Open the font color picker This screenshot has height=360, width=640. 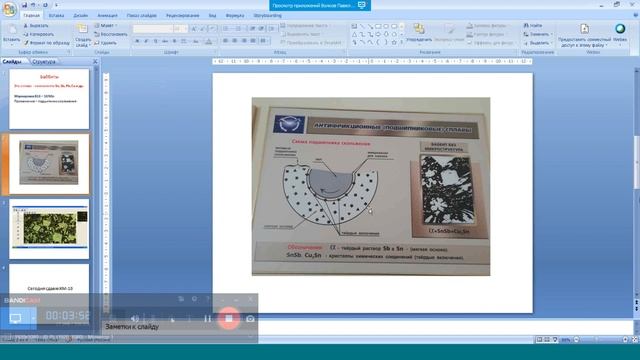click(209, 41)
